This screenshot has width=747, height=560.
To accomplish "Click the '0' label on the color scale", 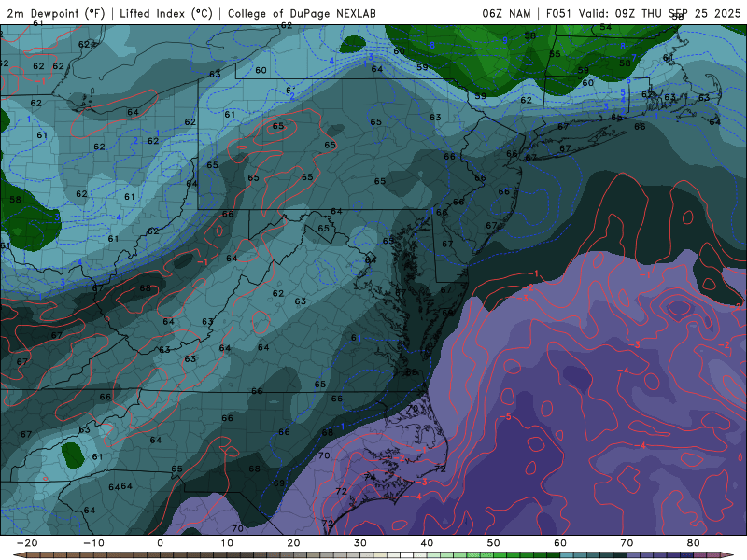I will click(160, 543).
